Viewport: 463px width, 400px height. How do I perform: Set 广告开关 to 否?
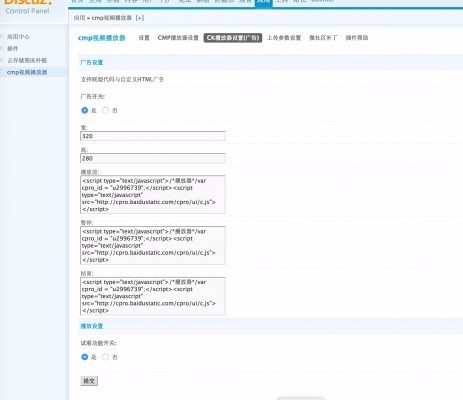(x=105, y=110)
